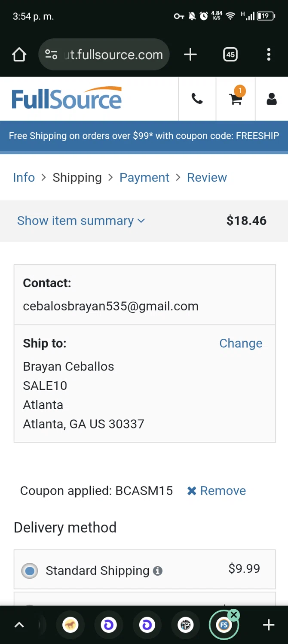Go to the Payment checkout step
This screenshot has height=644, width=288.
point(144,177)
